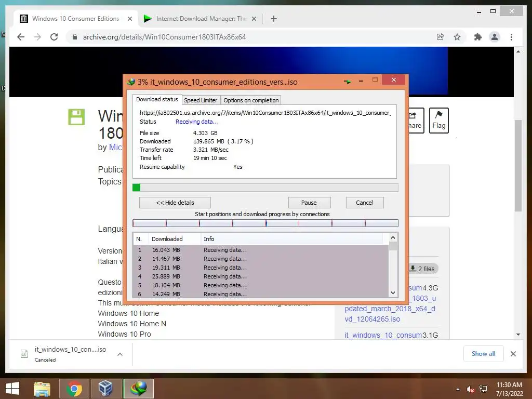Screen dimensions: 532x399
Task: Click the IDM green arrow icon in dialog title bar
Action: 347,82
